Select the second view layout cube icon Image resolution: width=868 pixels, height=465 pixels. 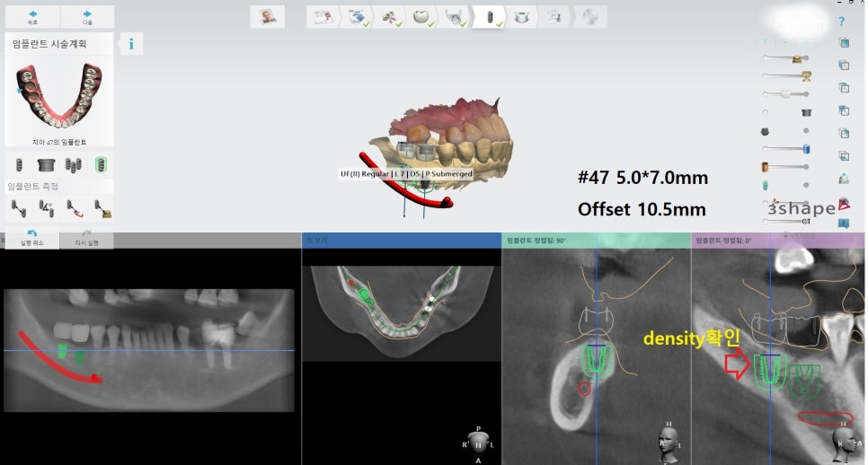pos(844,66)
